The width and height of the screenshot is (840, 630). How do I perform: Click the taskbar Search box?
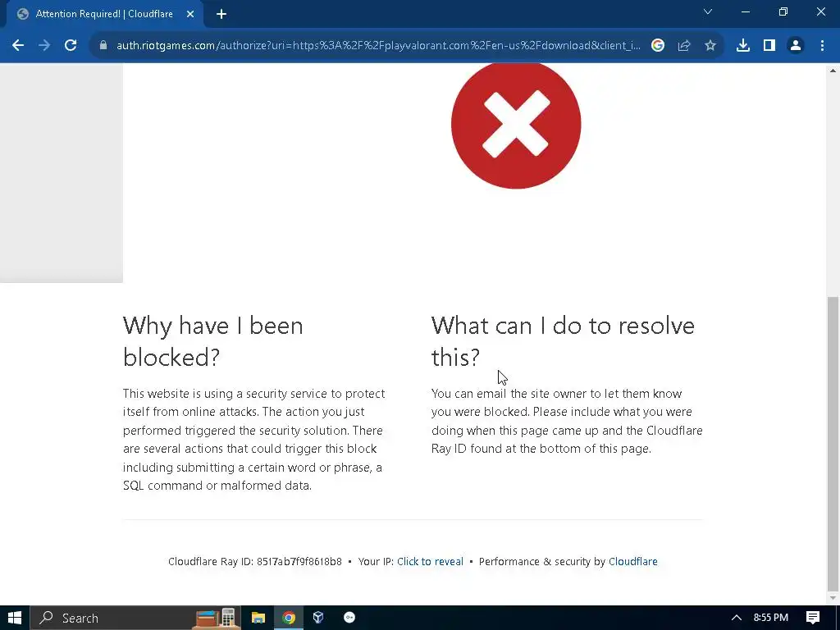(x=135, y=618)
